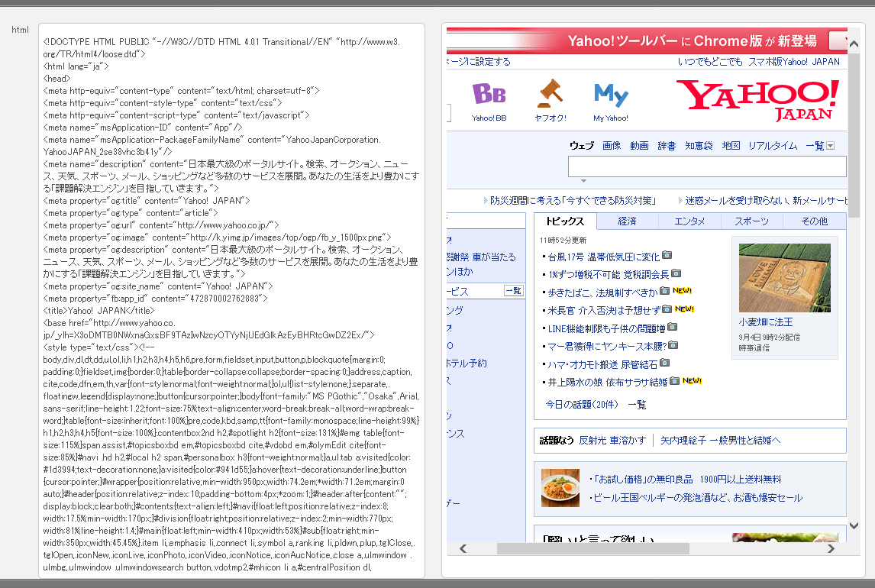Click camera icon beside 井上陽水の娘 headline
Viewport: 875px width, 588px height.
(675, 381)
